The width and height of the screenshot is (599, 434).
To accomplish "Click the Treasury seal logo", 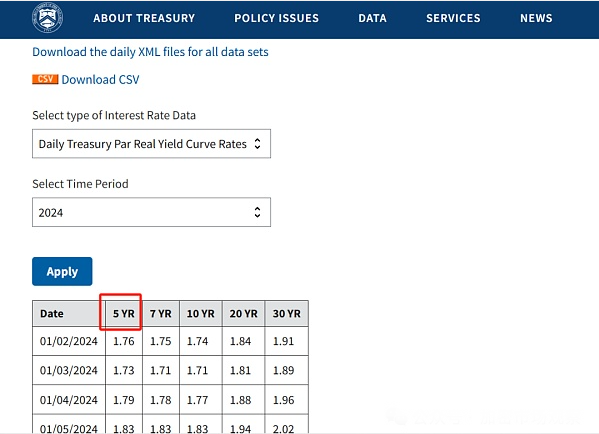I will [47, 18].
